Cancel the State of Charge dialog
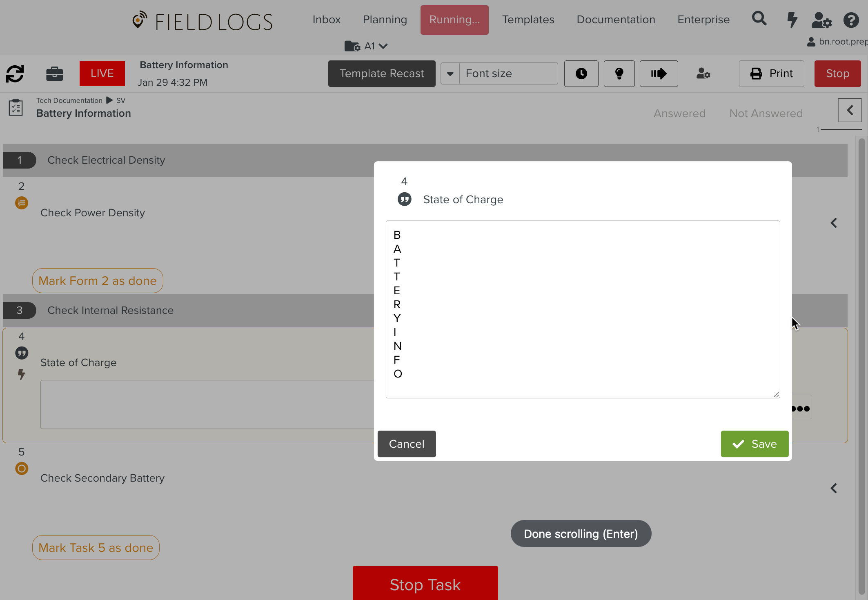 (x=406, y=444)
